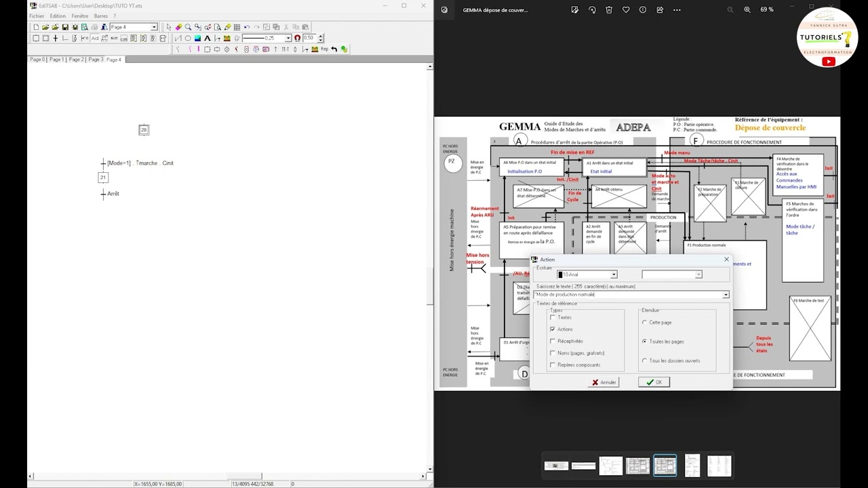Click the rotate icon in Photos viewer
868x488 pixels.
point(592,9)
